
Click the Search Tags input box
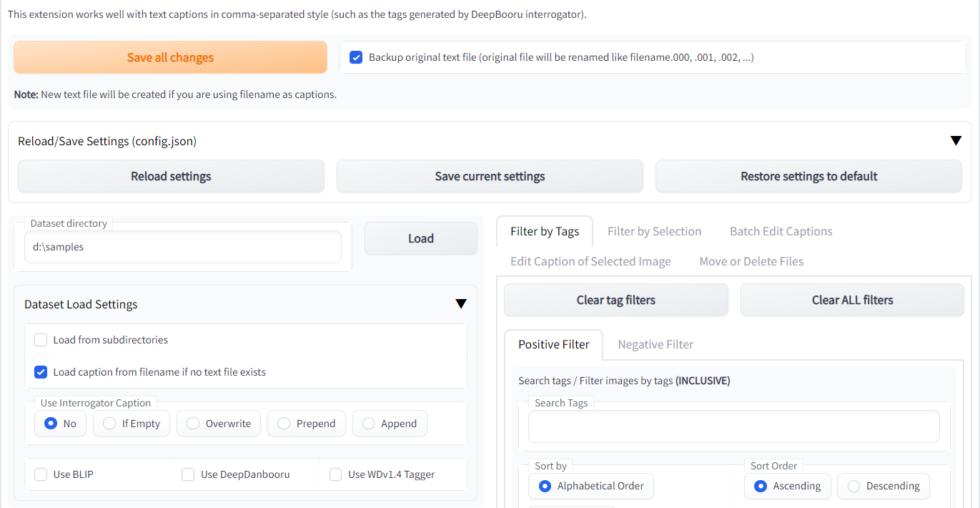733,427
